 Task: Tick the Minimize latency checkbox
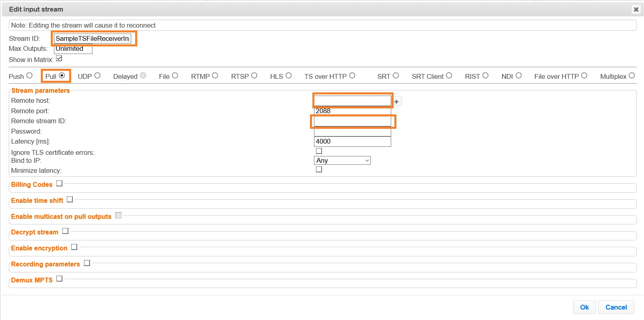pyautogui.click(x=319, y=169)
